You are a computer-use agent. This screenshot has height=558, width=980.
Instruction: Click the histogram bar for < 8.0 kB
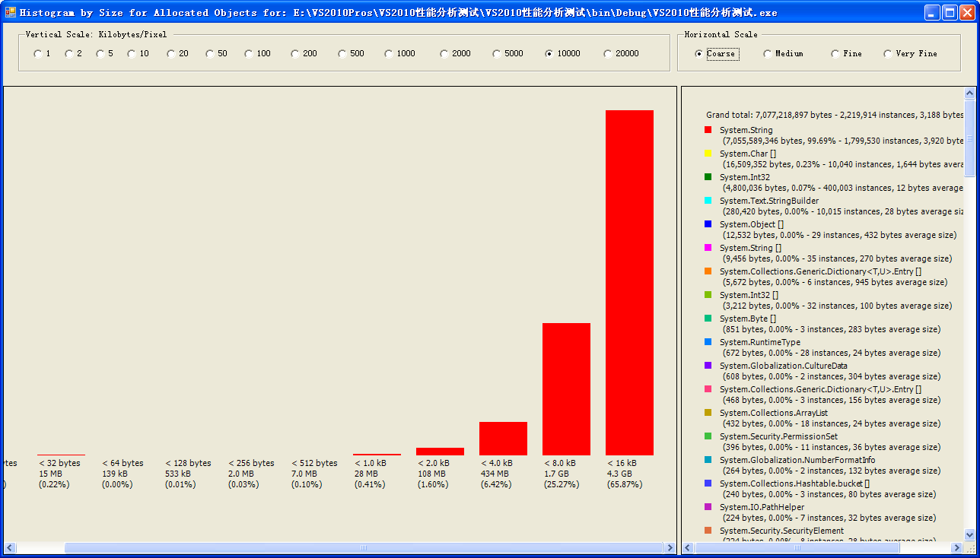coord(566,389)
